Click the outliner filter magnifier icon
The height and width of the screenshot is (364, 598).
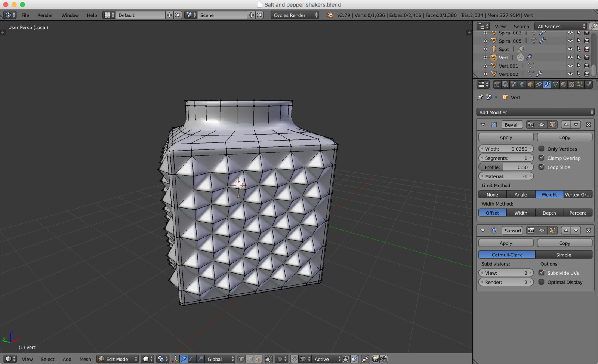(593, 26)
